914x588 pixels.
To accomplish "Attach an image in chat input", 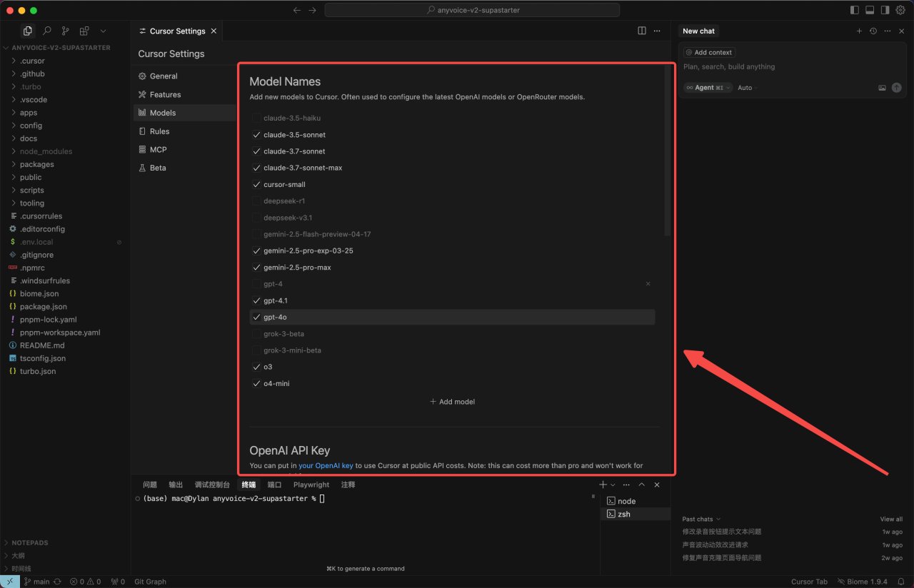I will coord(882,88).
